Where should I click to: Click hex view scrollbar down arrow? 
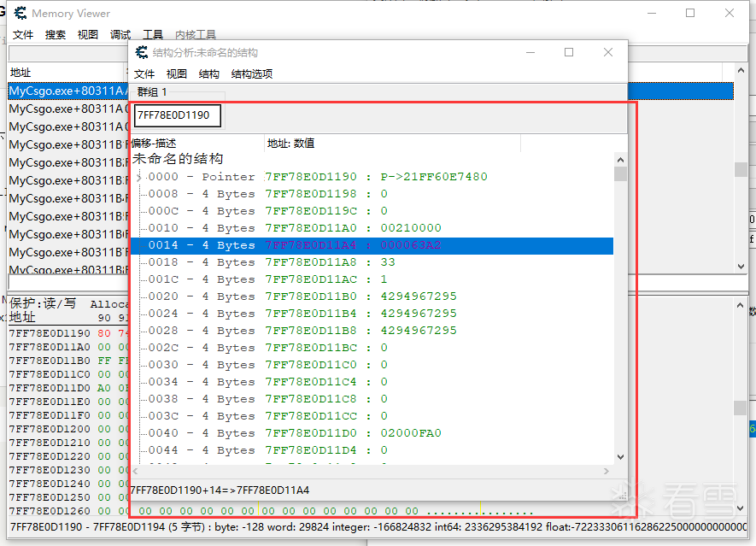[741, 508]
